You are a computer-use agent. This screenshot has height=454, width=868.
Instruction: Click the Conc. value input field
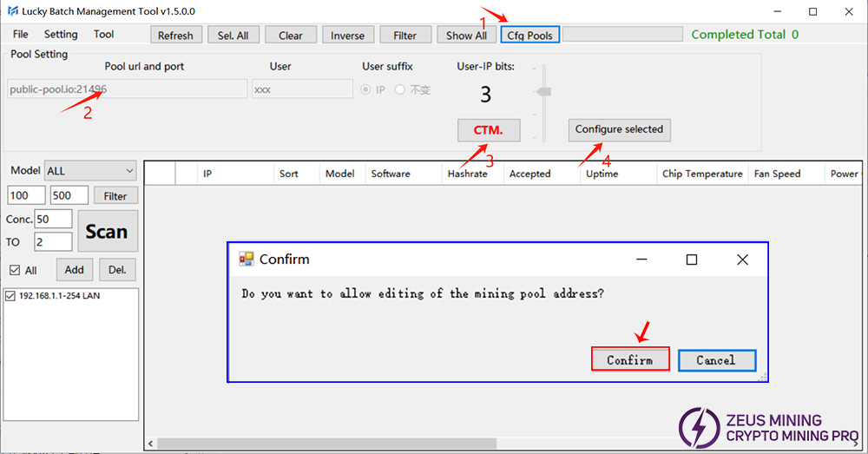53,220
